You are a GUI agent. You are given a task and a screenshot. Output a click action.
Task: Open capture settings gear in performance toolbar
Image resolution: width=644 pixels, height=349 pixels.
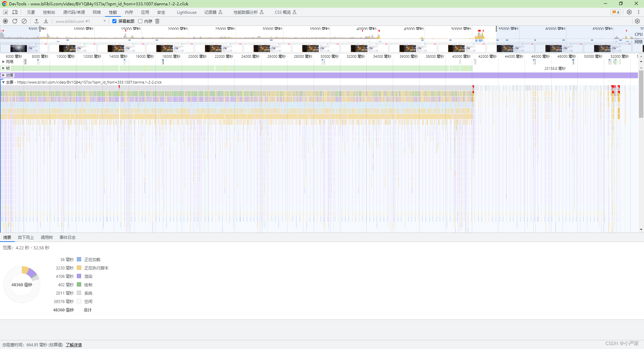(x=637, y=21)
